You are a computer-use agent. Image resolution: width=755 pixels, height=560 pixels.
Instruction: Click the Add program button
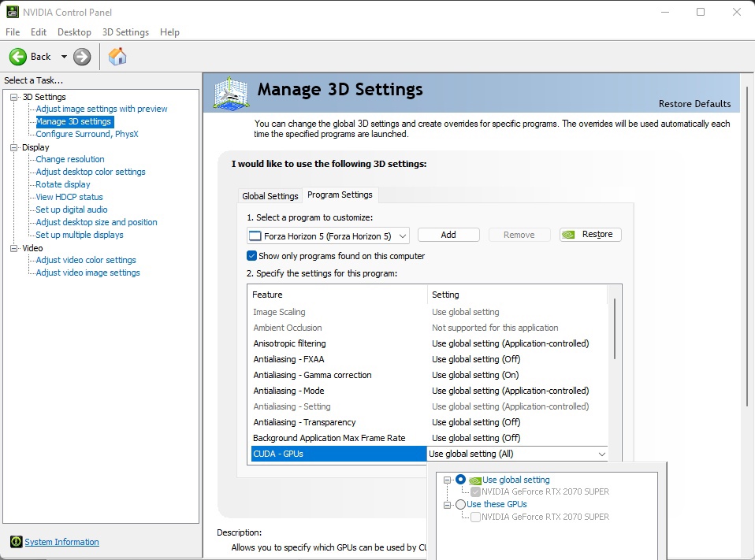448,235
